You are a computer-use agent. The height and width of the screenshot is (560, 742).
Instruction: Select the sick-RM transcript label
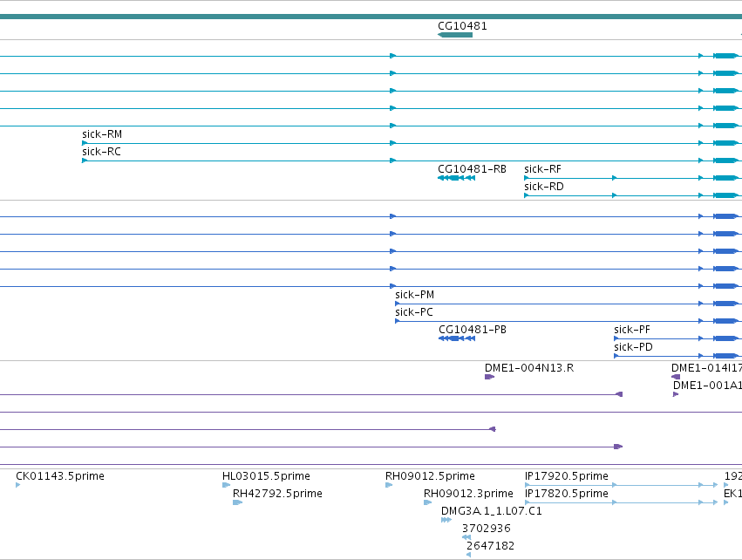[x=102, y=134]
